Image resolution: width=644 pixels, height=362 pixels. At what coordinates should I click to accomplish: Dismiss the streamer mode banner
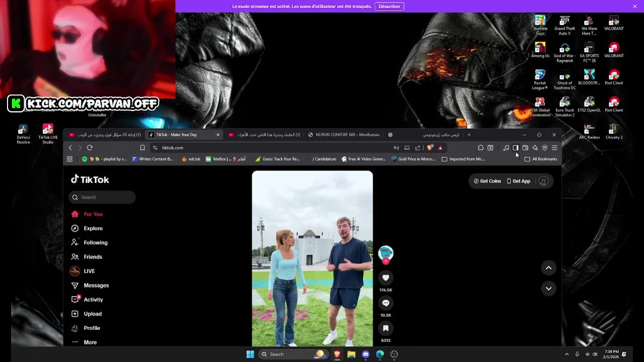coord(635,6)
